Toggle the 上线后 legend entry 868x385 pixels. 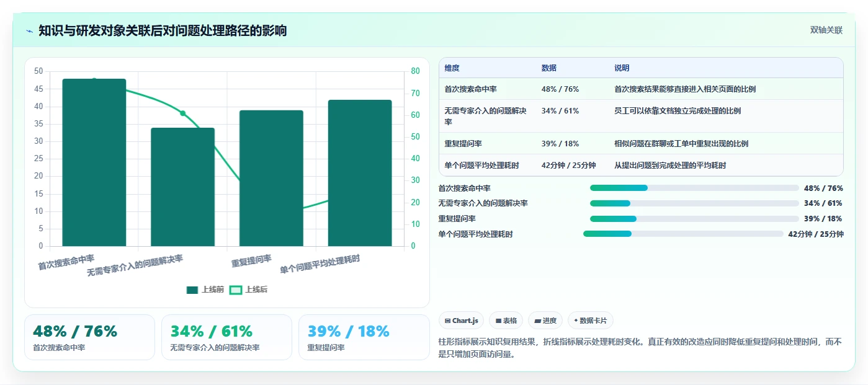249,290
